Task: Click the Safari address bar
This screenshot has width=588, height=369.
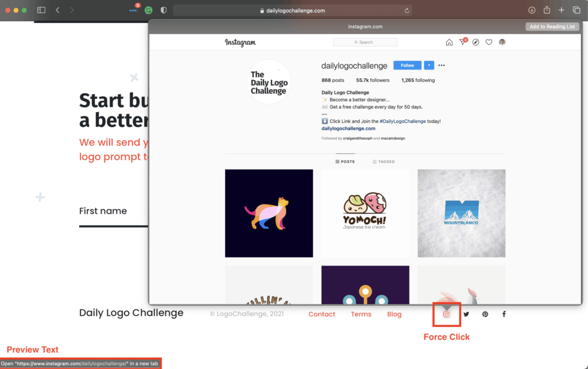Action: (292, 10)
